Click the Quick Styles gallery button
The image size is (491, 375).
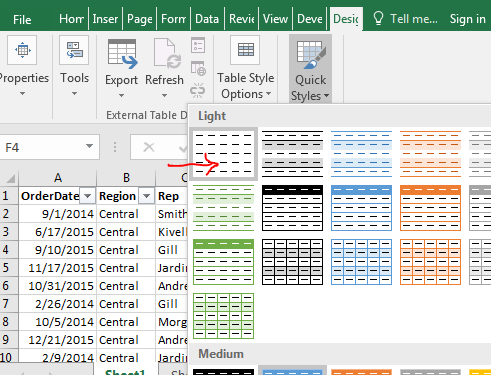click(x=310, y=69)
